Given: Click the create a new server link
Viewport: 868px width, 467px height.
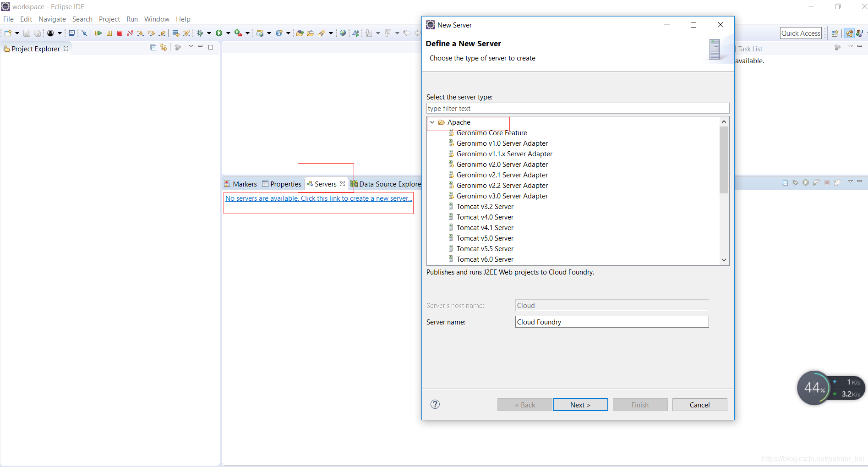Looking at the screenshot, I should pos(319,198).
